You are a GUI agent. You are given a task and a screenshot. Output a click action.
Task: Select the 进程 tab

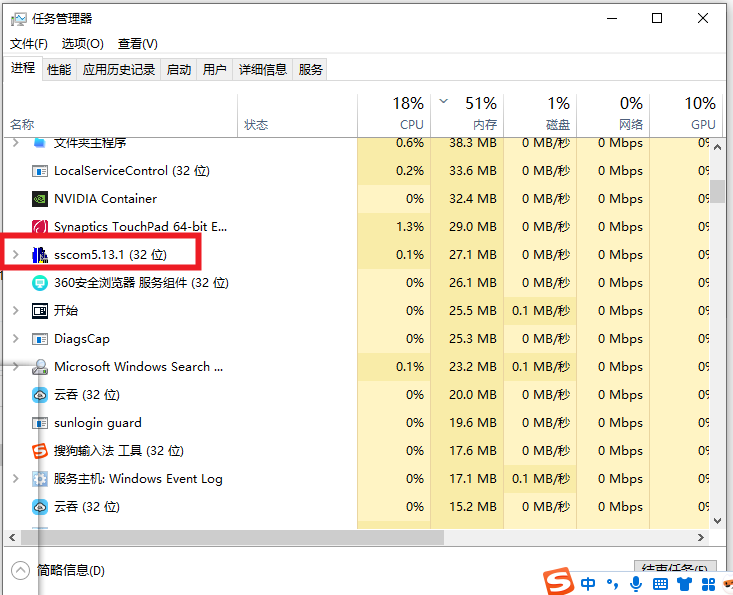23,68
